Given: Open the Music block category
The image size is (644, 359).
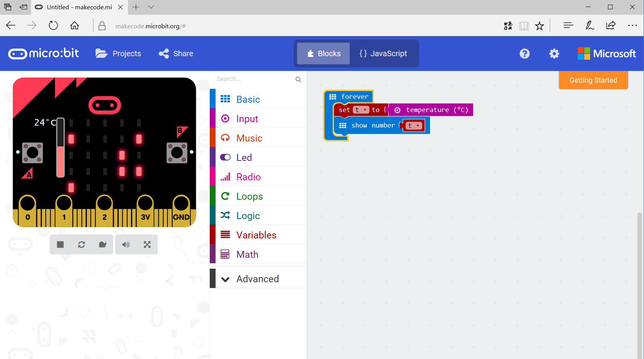Looking at the screenshot, I should tap(249, 138).
